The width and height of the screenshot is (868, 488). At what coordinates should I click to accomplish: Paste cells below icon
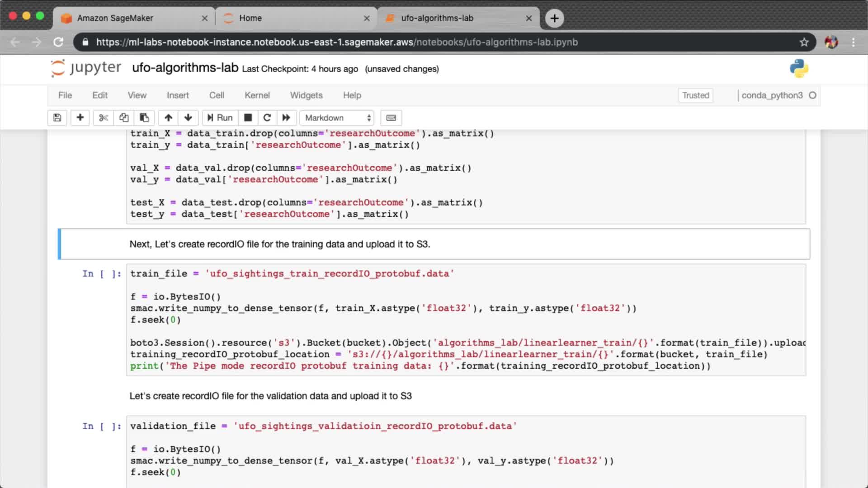tap(144, 118)
